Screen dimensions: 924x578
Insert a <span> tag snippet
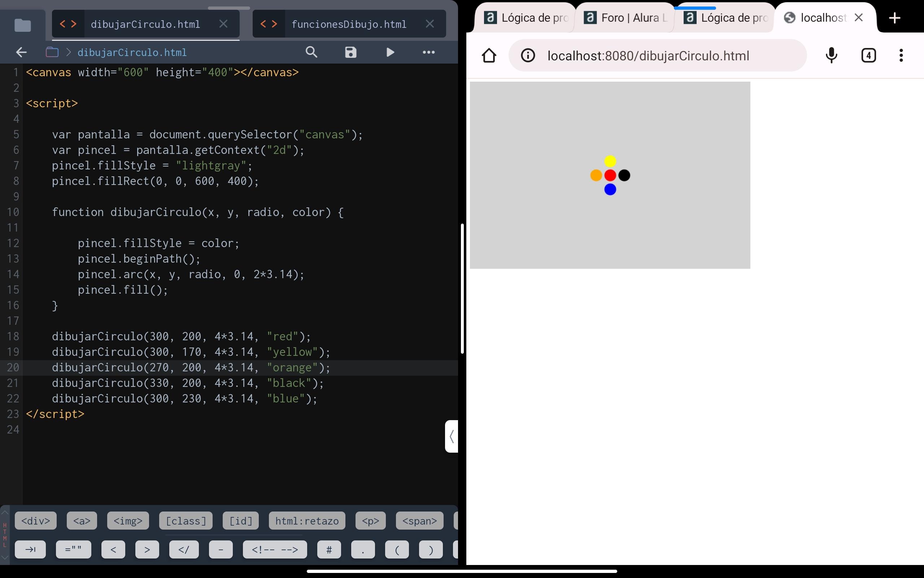[x=420, y=521]
